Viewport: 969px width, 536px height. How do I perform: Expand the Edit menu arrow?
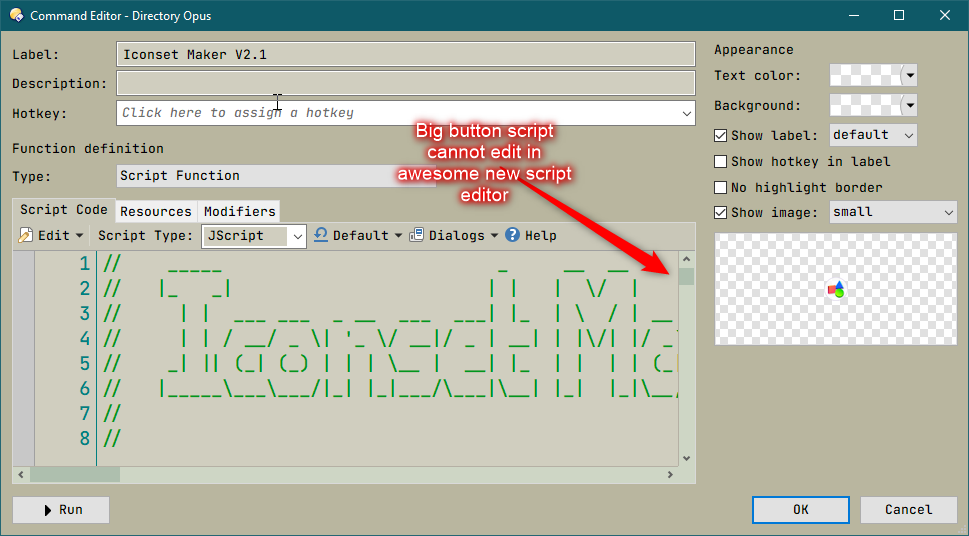pos(79,236)
